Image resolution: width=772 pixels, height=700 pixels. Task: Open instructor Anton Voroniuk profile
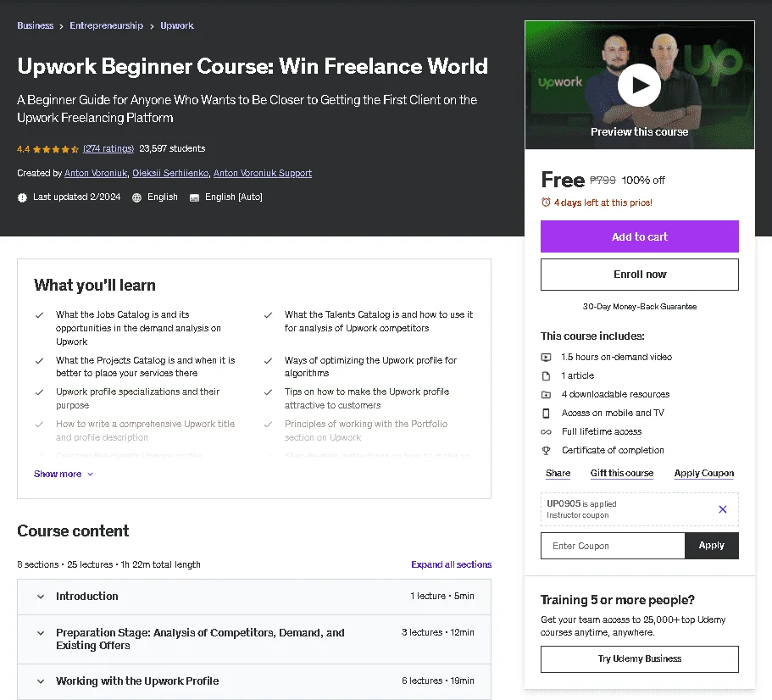(96, 173)
